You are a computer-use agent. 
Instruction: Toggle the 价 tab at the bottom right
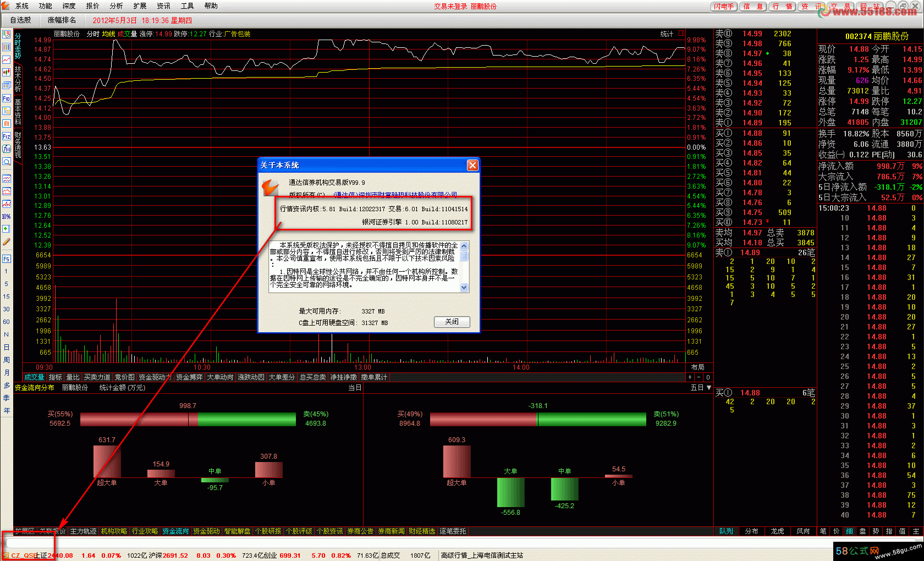pos(837,531)
